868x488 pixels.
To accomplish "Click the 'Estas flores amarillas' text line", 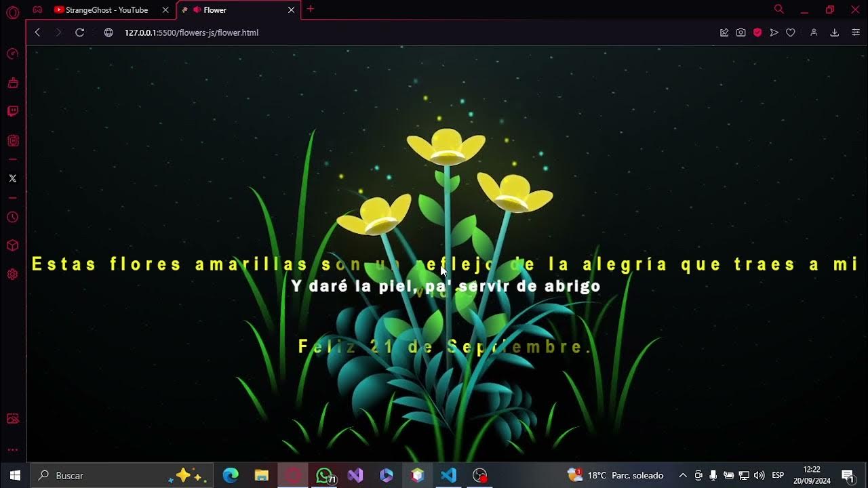I will click(446, 264).
